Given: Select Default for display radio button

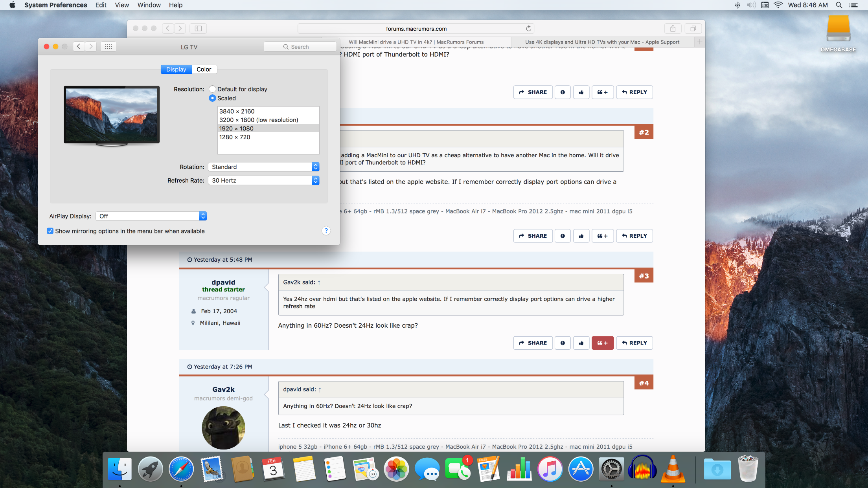Looking at the screenshot, I should [x=212, y=89].
